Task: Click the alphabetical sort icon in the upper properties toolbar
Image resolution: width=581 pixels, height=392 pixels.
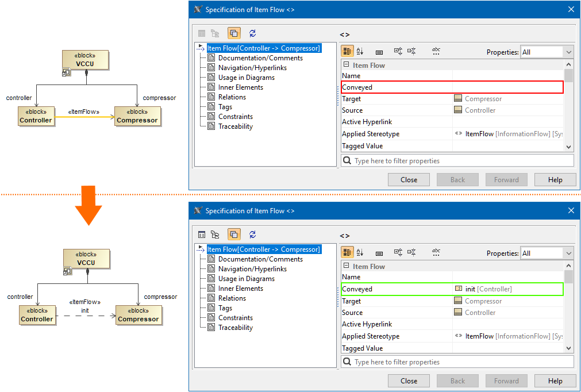Action: (x=360, y=52)
